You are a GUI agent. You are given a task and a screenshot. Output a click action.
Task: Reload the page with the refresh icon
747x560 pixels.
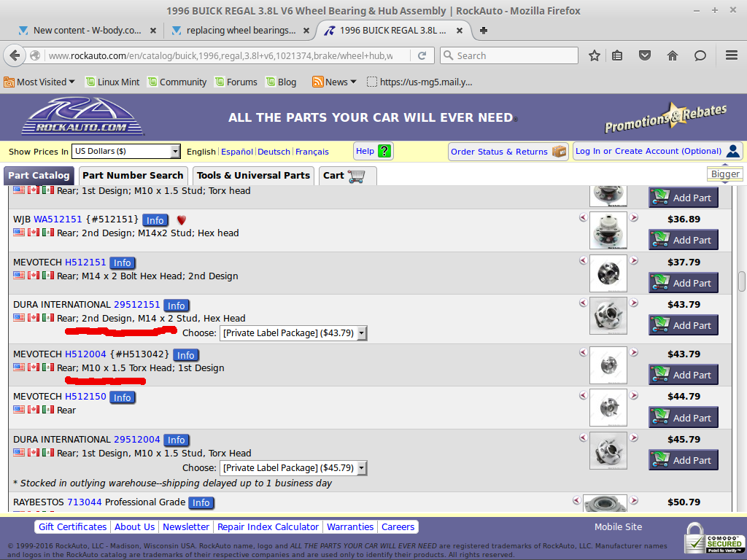point(422,55)
